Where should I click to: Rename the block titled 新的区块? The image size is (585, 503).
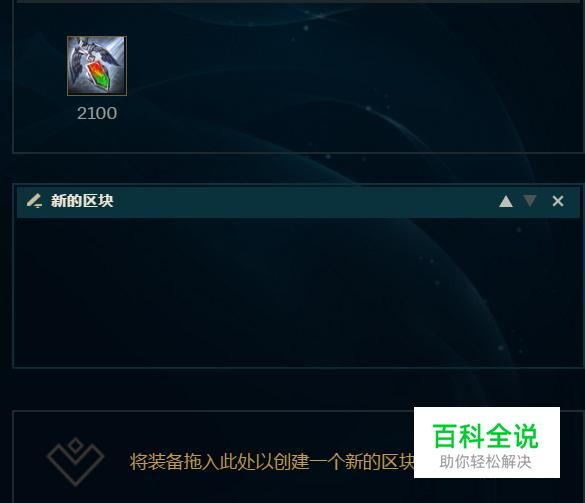tap(82, 201)
